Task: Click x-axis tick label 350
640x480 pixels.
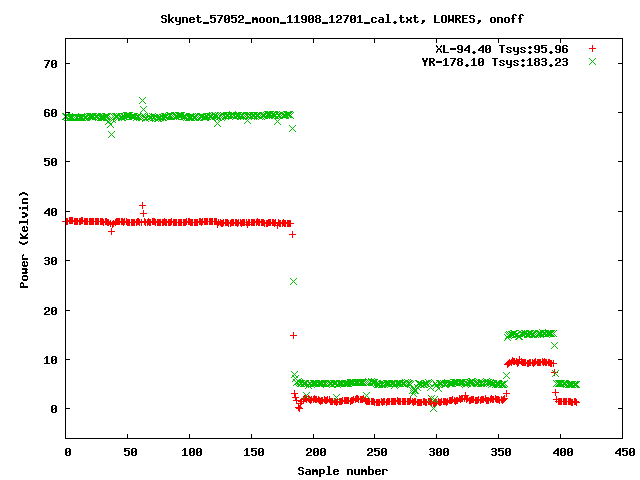Action: [501, 452]
